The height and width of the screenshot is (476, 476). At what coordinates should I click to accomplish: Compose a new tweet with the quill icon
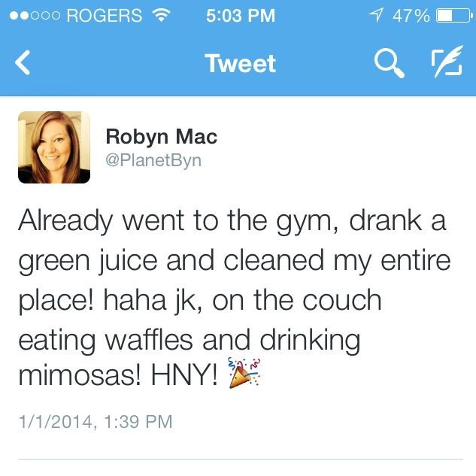pyautogui.click(x=447, y=62)
